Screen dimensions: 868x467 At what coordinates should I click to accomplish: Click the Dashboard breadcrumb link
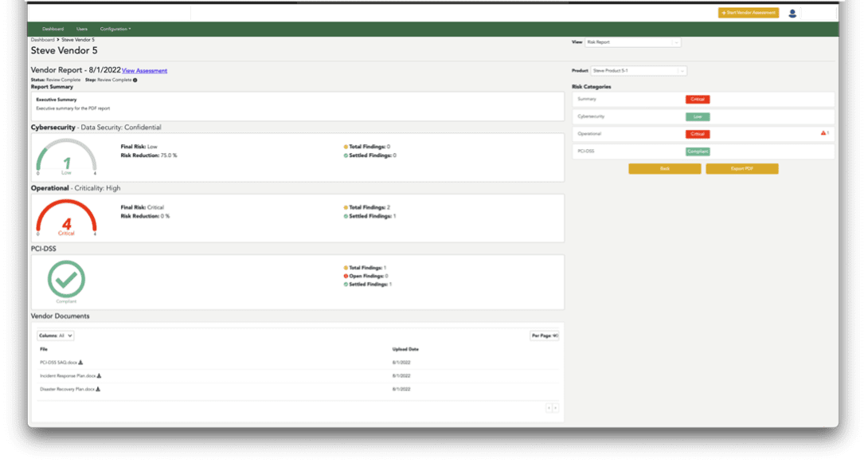[x=43, y=40]
